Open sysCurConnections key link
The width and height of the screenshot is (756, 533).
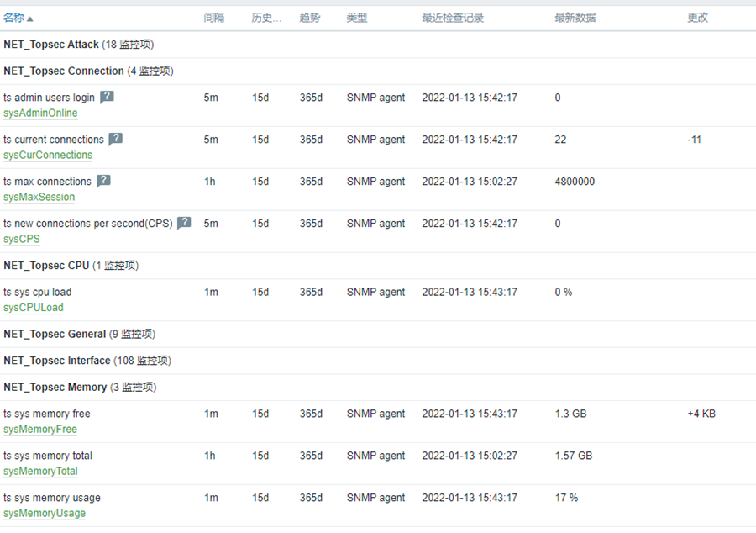[x=48, y=155]
